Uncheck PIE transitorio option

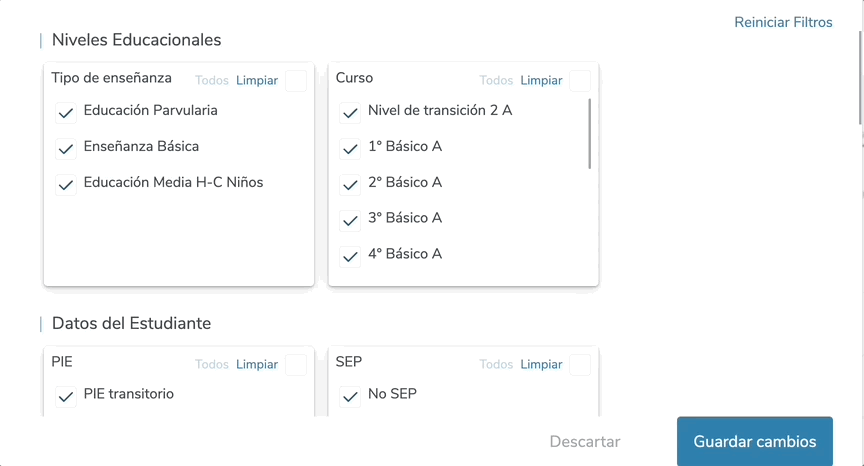(66, 397)
